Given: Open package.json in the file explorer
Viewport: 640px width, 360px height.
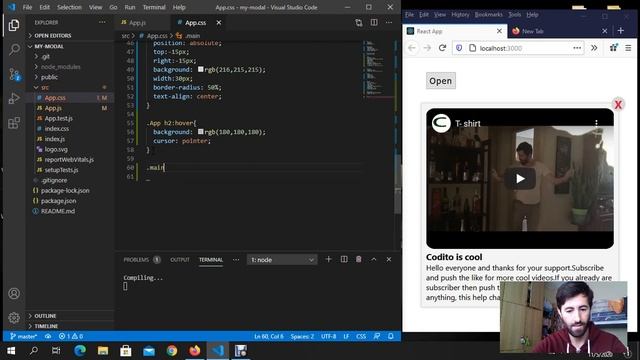Looking at the screenshot, I should tap(58, 201).
